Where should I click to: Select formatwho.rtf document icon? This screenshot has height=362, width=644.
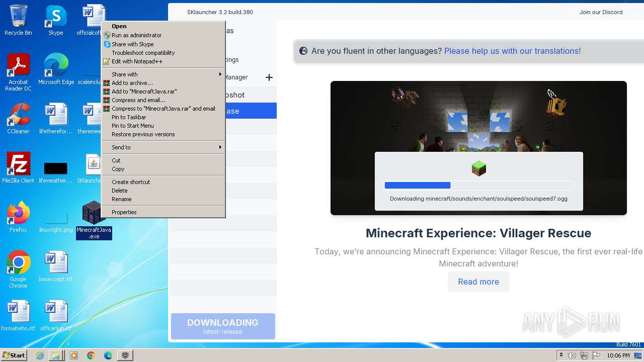click(18, 316)
